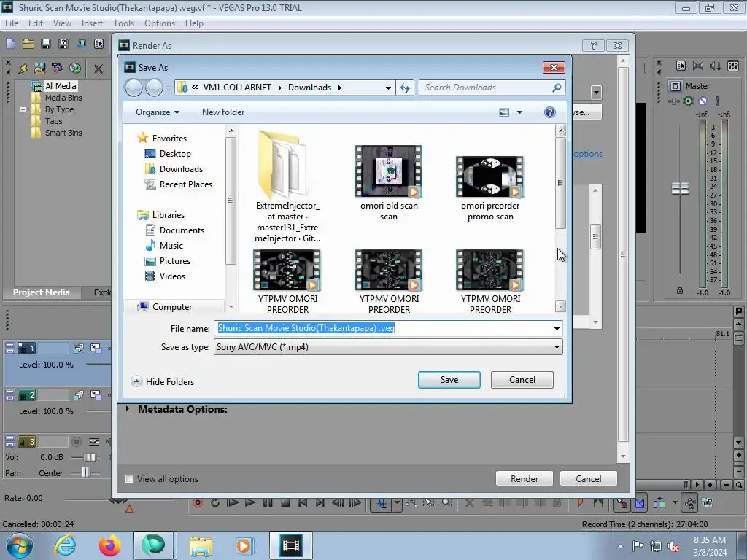Switch to the Project Media tab
This screenshot has width=747, height=560.
42,292
